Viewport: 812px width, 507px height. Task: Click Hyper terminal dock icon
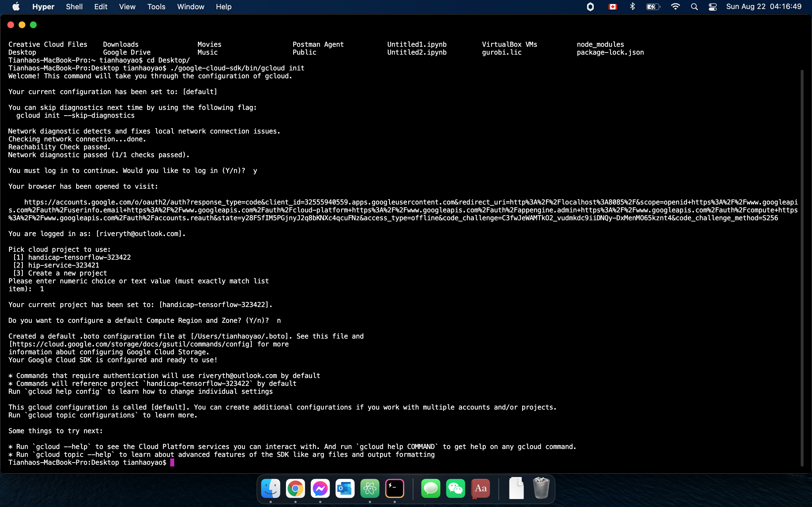[395, 489]
